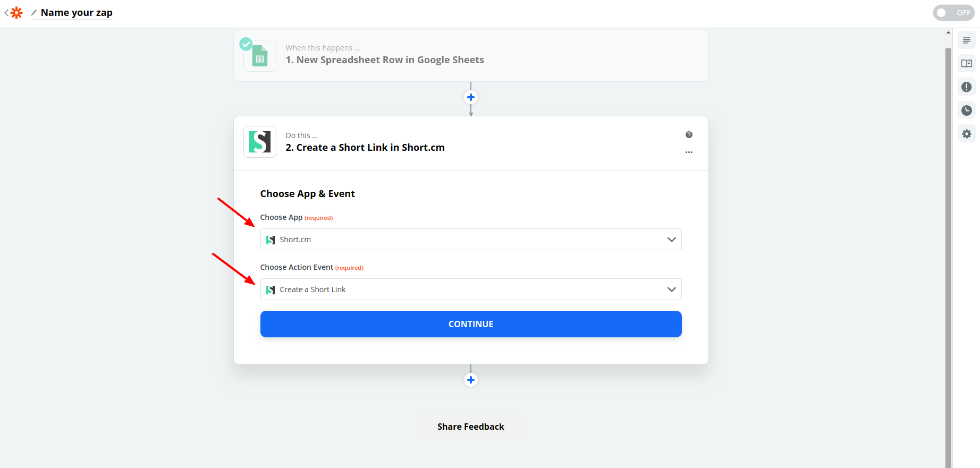Add a step between trigger and action
This screenshot has width=980, height=468.
pos(471,97)
